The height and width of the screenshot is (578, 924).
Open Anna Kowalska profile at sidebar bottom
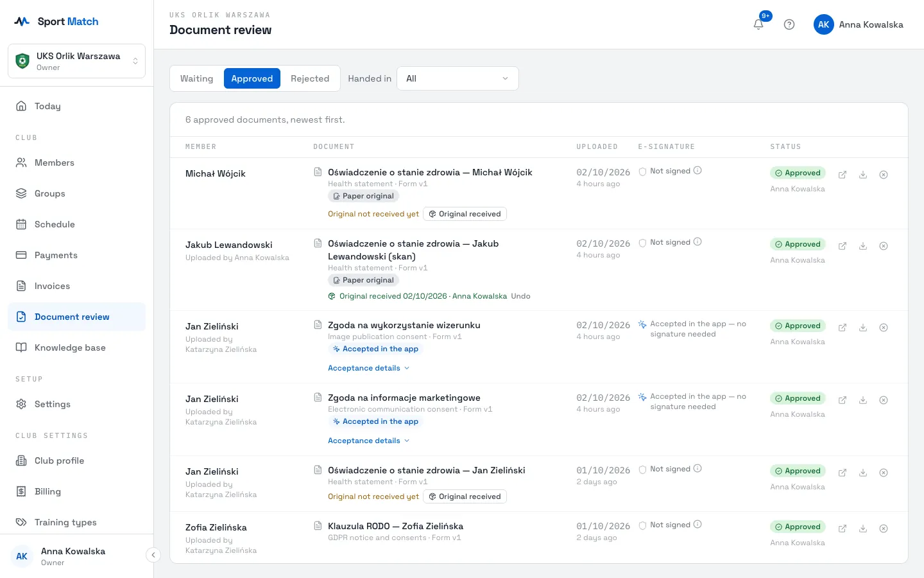click(73, 556)
